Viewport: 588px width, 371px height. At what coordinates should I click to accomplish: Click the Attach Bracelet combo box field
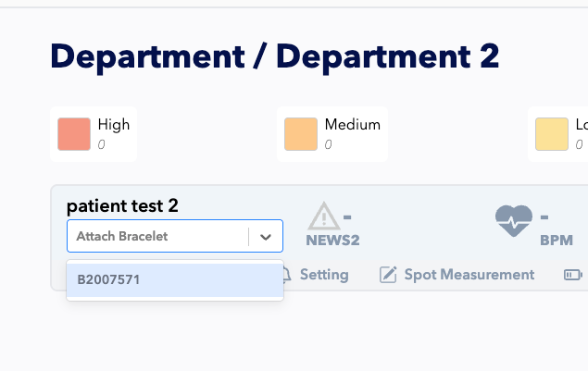175,236
